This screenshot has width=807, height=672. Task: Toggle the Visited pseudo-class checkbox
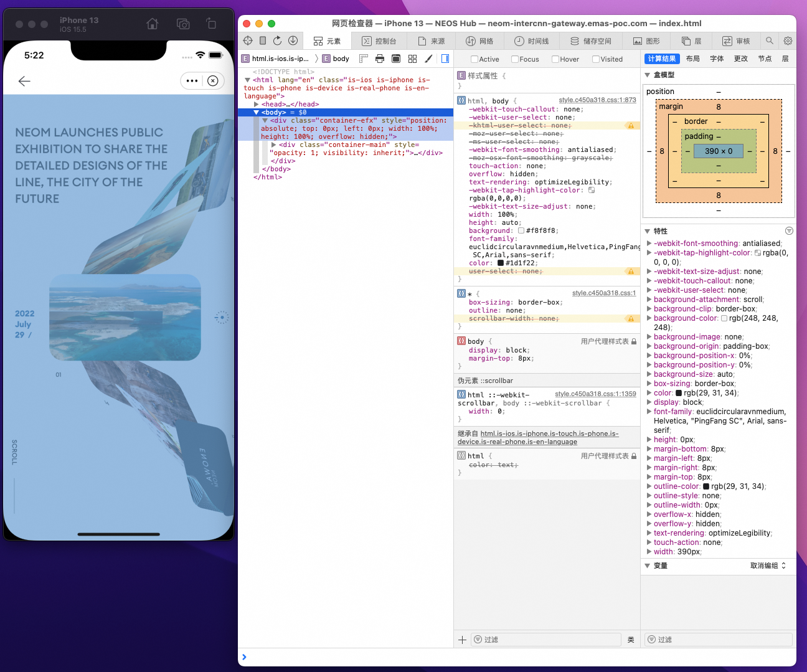click(x=596, y=59)
